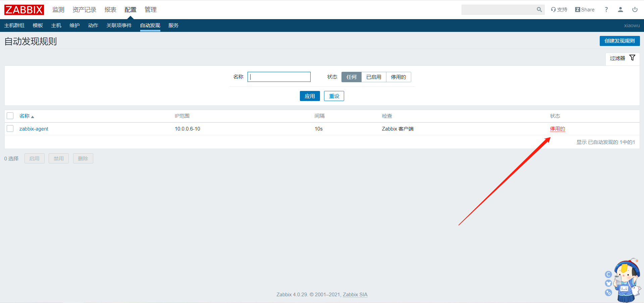This screenshot has width=644, height=303.
Task: Switch to the 主机 submenu tab
Action: pos(56,26)
